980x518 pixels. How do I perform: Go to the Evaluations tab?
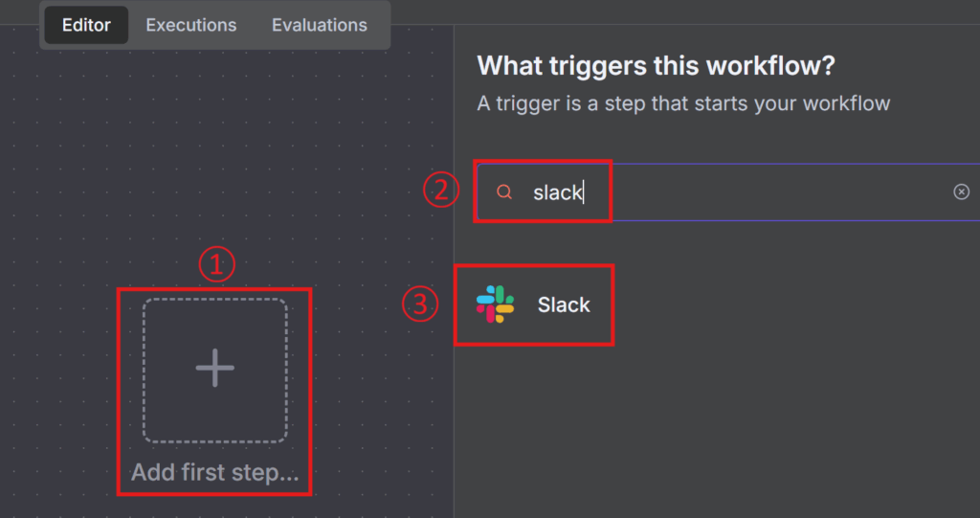[319, 25]
